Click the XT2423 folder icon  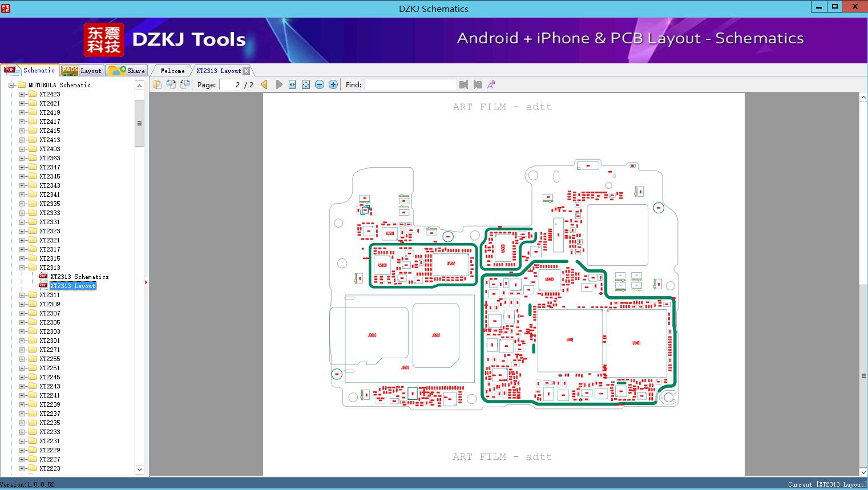click(33, 94)
